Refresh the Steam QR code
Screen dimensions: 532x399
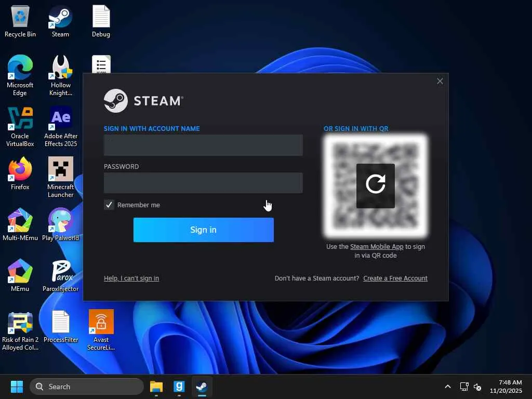tap(375, 185)
